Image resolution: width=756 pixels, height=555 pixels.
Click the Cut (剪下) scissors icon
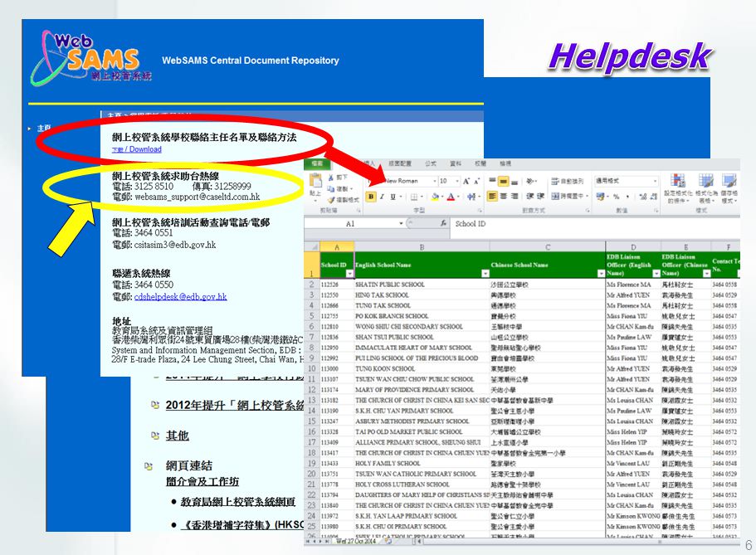click(x=331, y=178)
